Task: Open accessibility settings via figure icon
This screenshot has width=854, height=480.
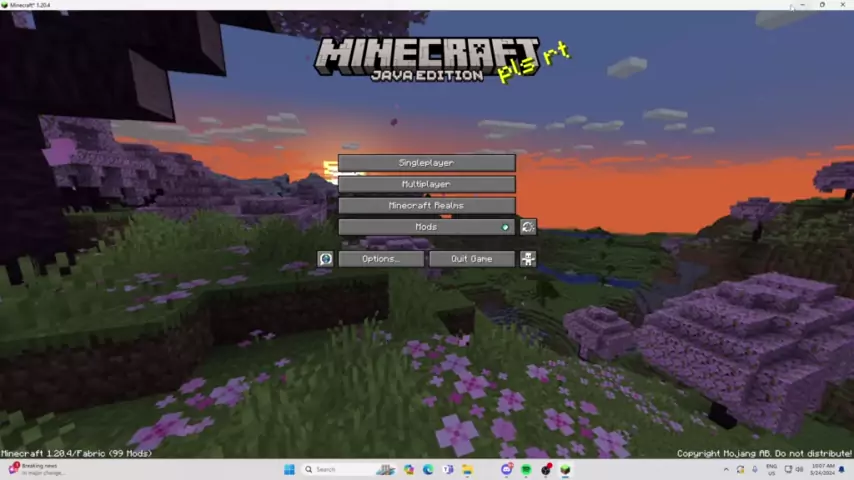Action: 527,259
